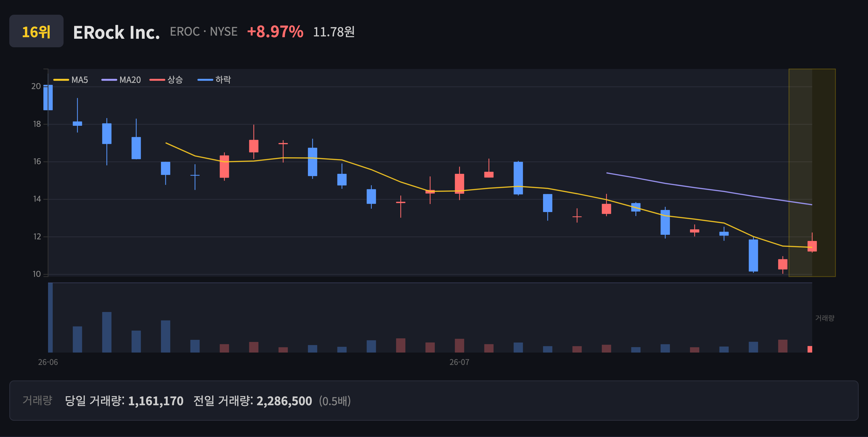868x437 pixels.
Task: Click the price axis label 16
Action: click(x=37, y=161)
